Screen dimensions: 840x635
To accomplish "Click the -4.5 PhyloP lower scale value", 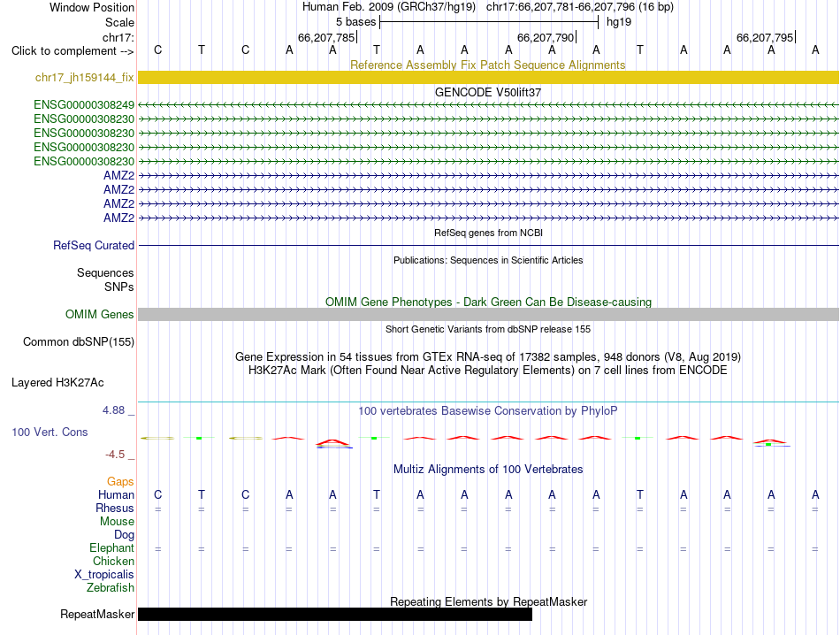I will coord(115,455).
